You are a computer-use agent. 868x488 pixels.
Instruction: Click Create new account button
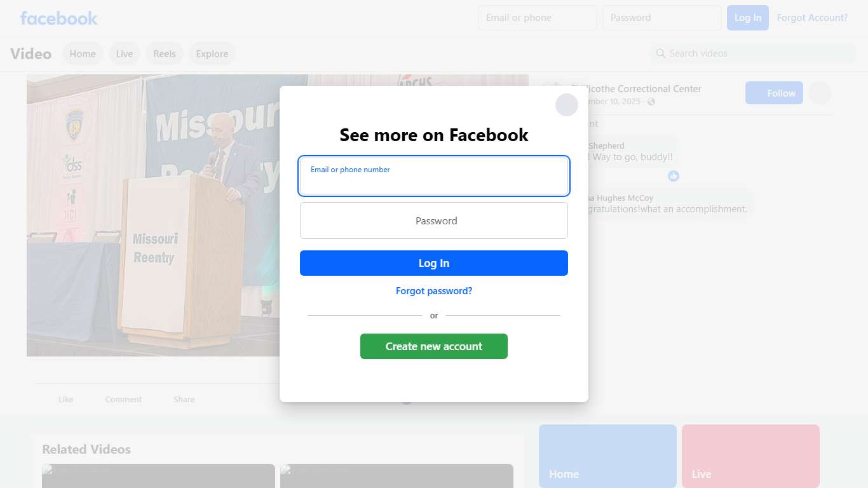pyautogui.click(x=434, y=346)
